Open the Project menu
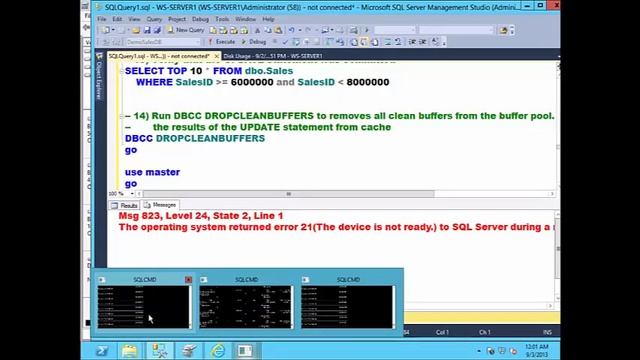The height and width of the screenshot is (360, 640). (177, 19)
